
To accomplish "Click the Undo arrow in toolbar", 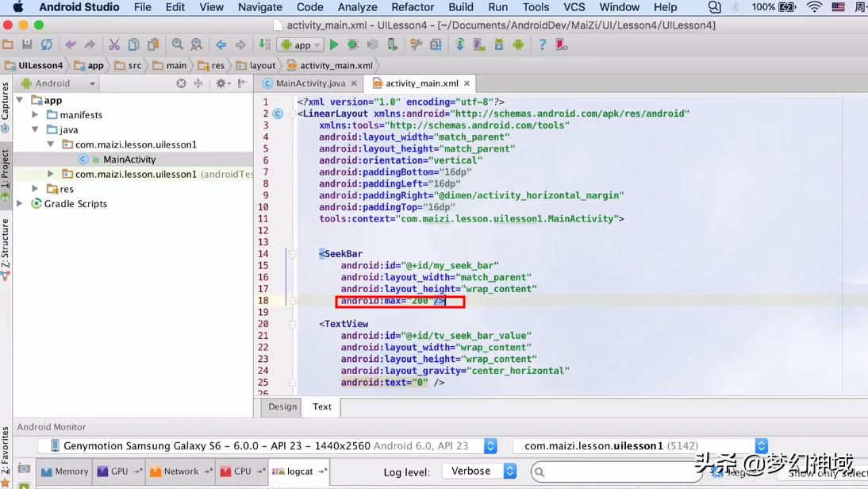I will [71, 45].
